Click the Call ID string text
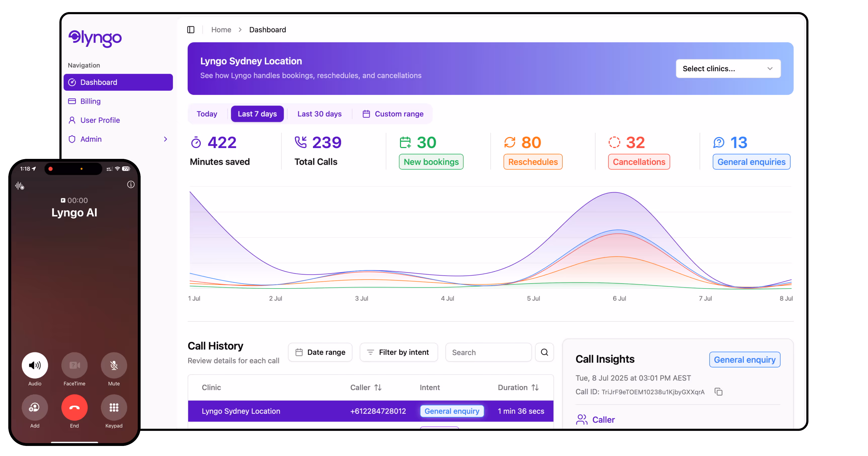This screenshot has height=456, width=868. (x=653, y=392)
